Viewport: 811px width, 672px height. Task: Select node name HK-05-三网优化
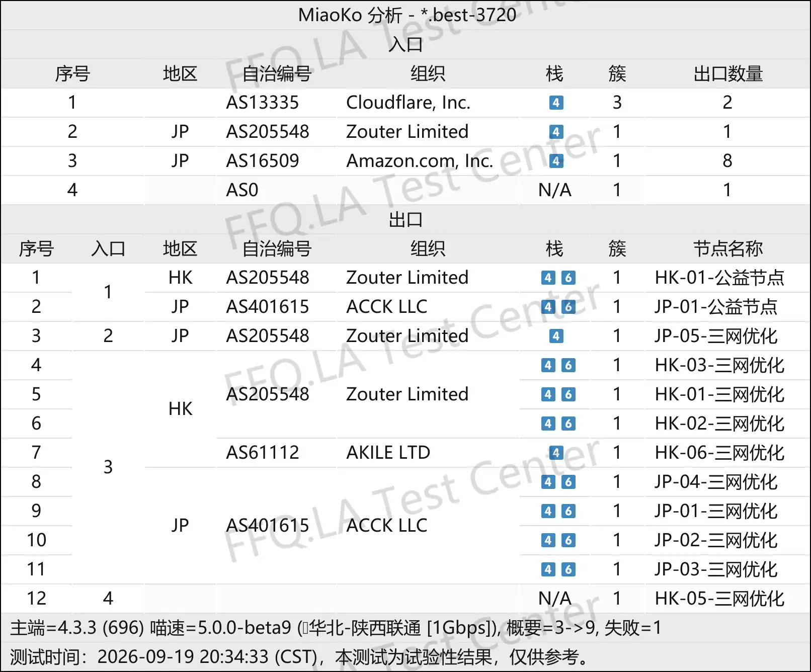(719, 599)
